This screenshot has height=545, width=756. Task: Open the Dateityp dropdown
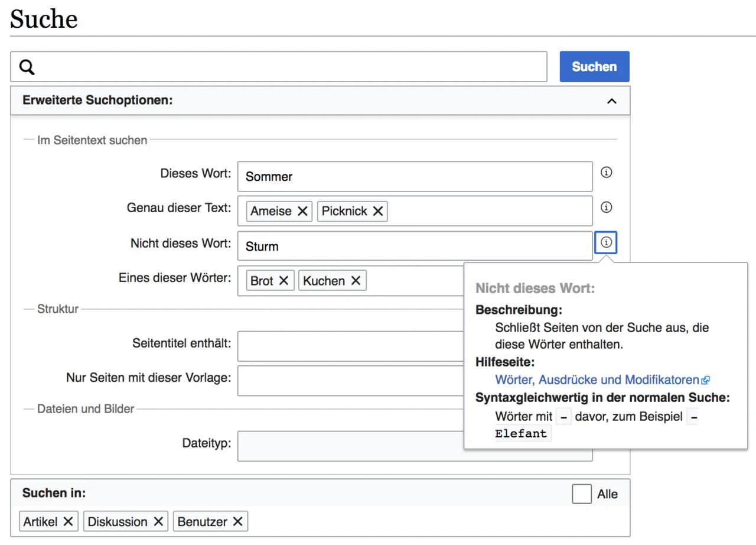[x=348, y=446]
